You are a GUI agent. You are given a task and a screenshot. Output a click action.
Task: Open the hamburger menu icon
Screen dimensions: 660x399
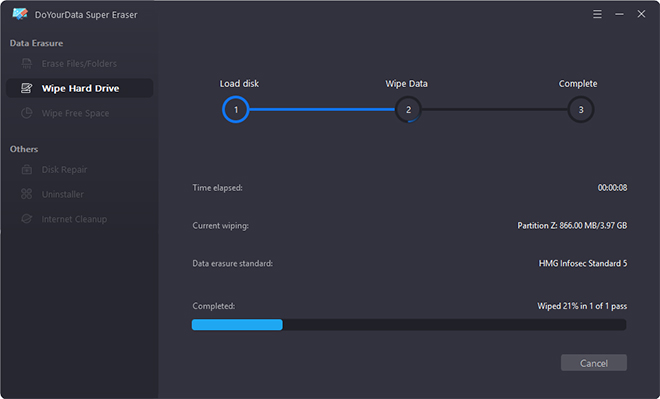(597, 14)
